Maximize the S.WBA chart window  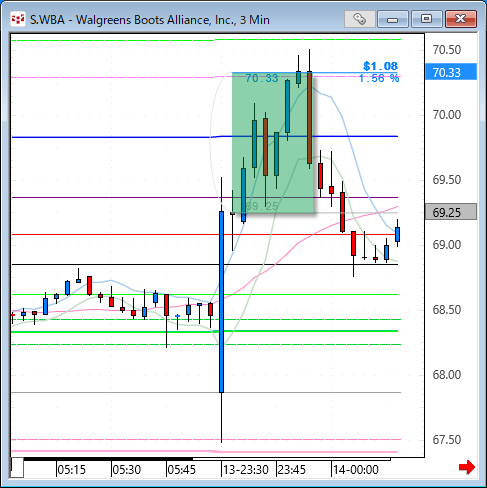tap(427, 19)
